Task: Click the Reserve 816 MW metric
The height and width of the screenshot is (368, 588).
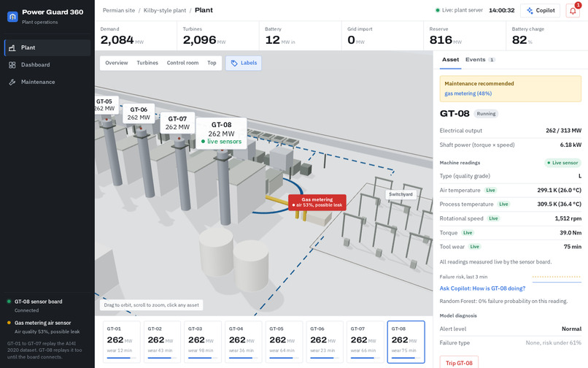Action: pyautogui.click(x=465, y=36)
